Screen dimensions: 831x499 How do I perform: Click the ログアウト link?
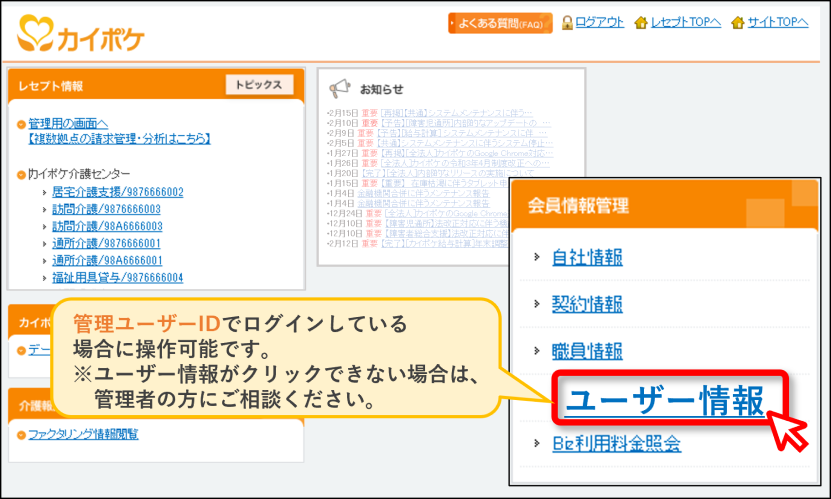(x=599, y=22)
